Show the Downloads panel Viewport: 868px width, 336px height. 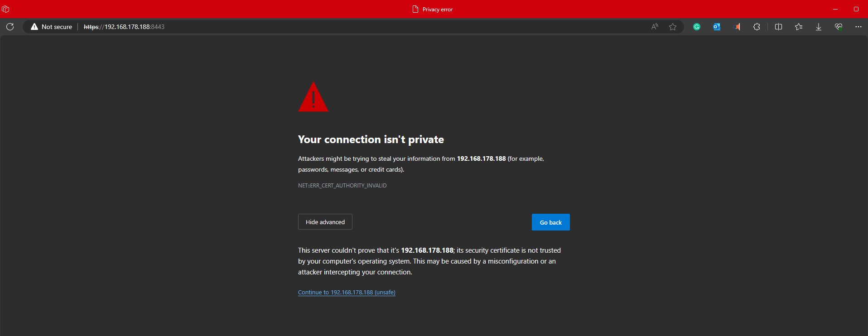pyautogui.click(x=819, y=27)
